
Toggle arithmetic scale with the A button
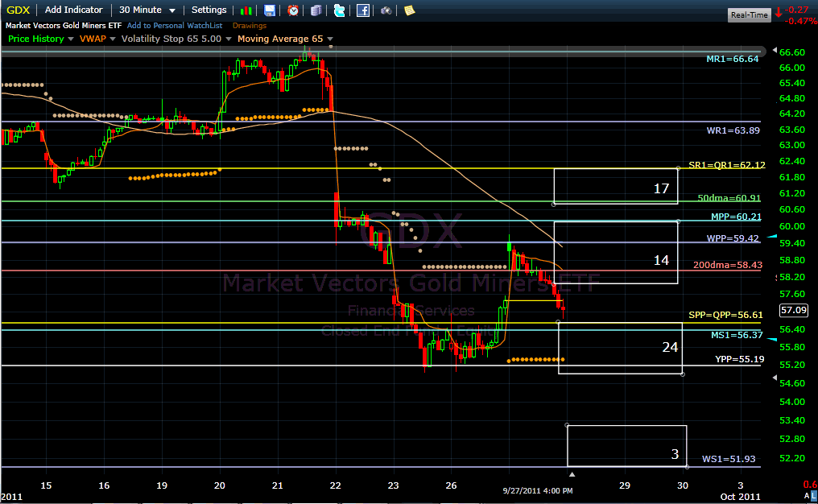[807, 495]
